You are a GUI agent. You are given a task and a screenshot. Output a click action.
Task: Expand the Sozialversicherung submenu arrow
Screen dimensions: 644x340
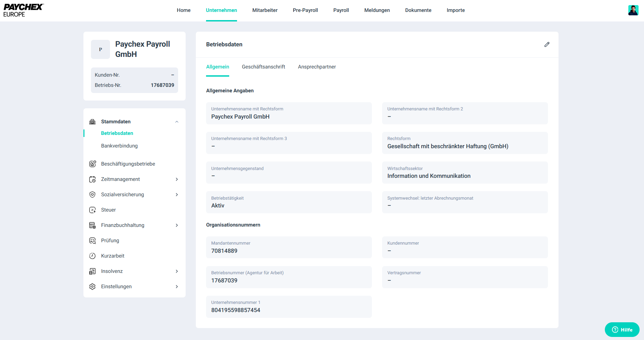click(177, 195)
